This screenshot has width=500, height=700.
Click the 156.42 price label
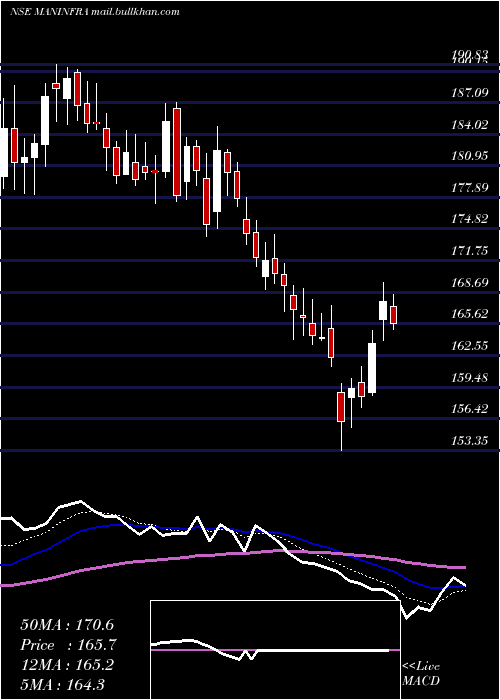(469, 409)
